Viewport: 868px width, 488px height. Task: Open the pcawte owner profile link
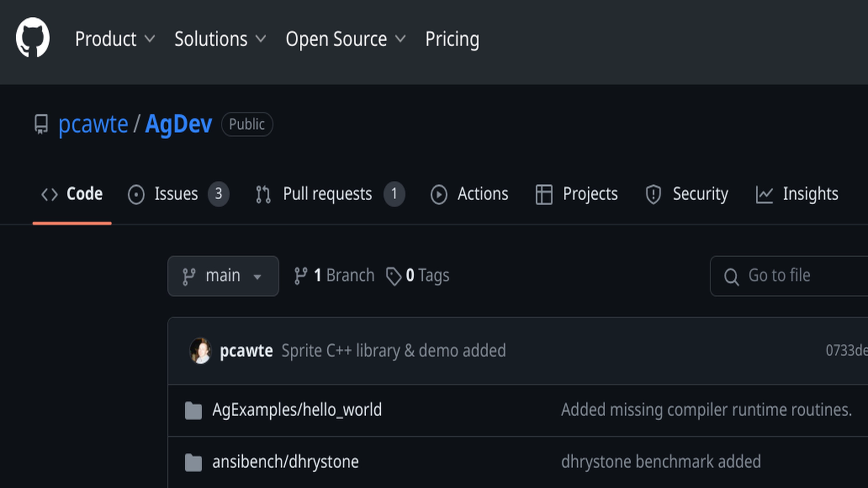93,124
